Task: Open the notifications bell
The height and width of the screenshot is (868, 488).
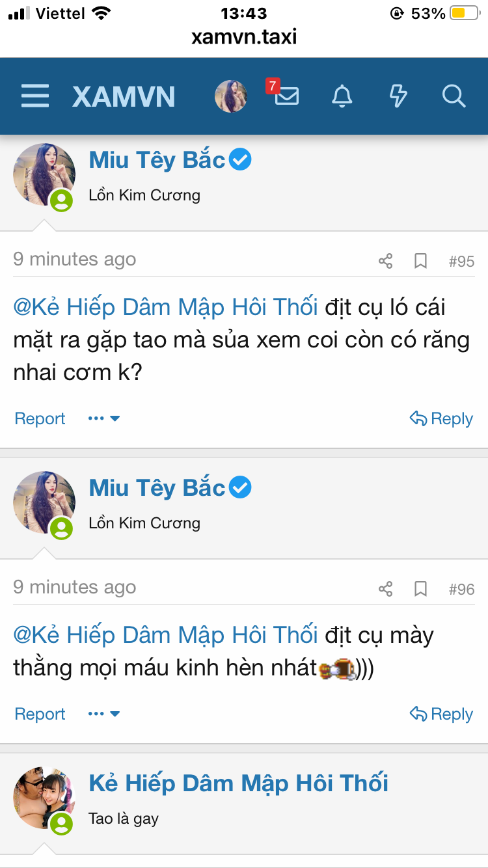Action: coord(342,96)
